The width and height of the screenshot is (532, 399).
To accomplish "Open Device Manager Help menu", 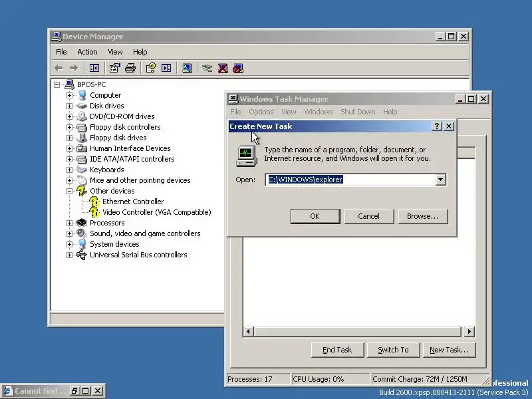I will [140, 52].
